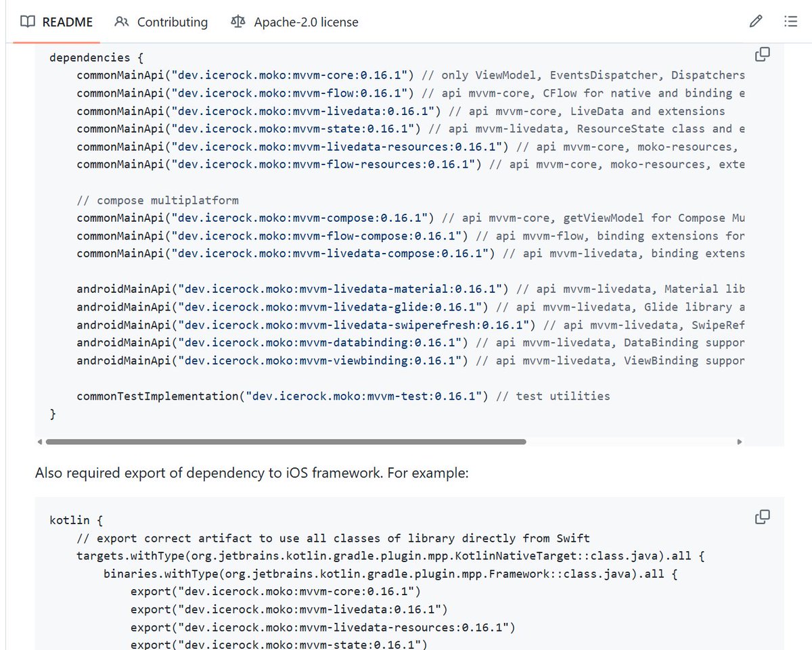812x650 pixels.
Task: Click the "// compose multiplatform" comment
Action: (158, 200)
